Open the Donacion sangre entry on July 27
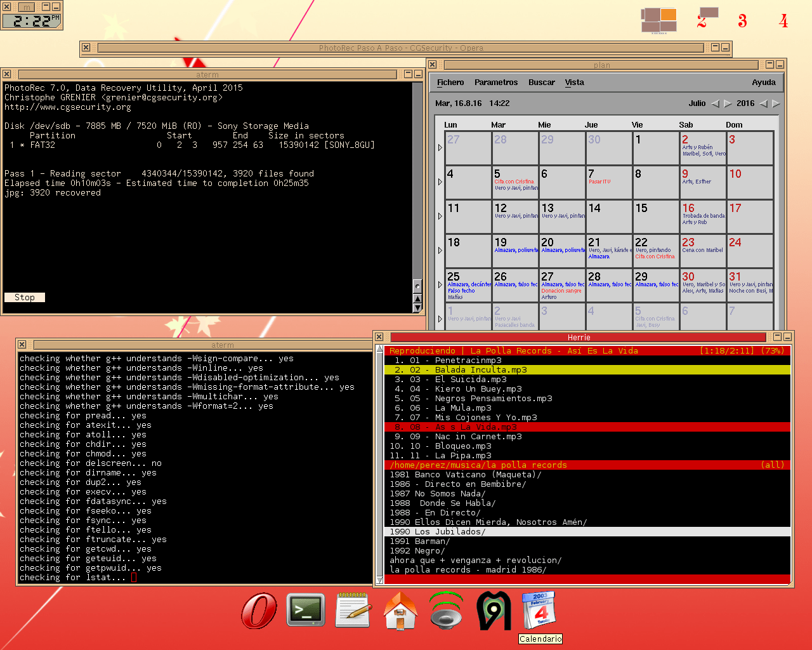Screen dimensions: 812x650 (x=561, y=291)
